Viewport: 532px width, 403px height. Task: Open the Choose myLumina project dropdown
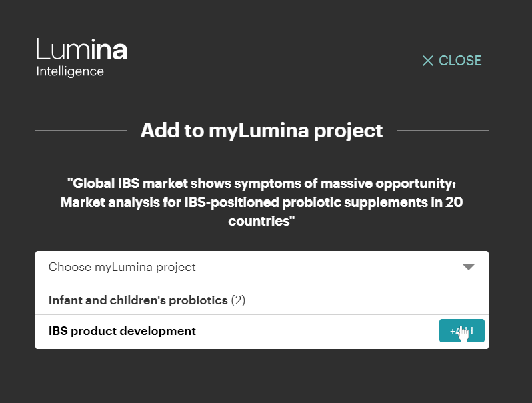[x=261, y=267]
